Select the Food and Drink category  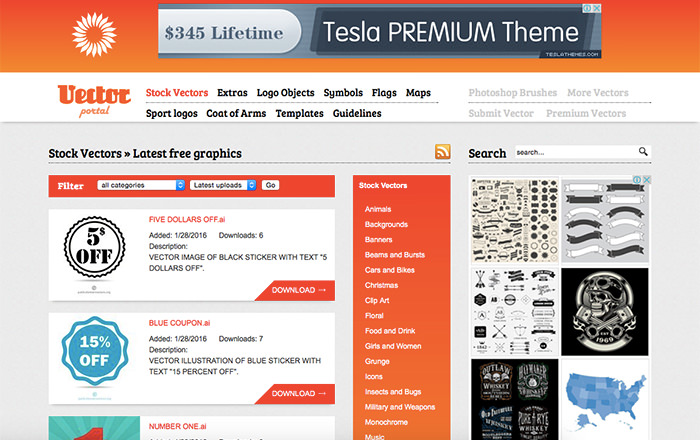[390, 331]
